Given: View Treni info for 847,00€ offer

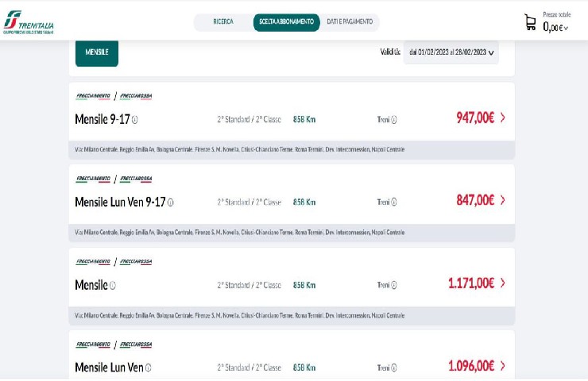Looking at the screenshot, I should 394,202.
